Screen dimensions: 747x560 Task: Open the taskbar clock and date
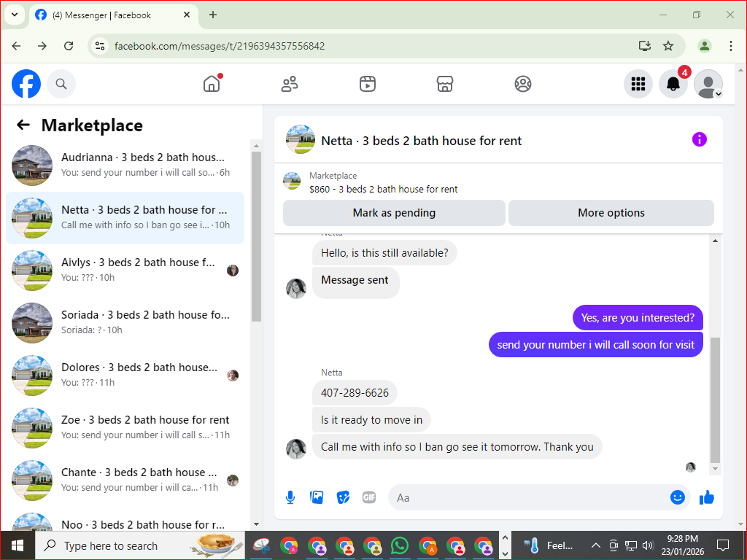(682, 545)
